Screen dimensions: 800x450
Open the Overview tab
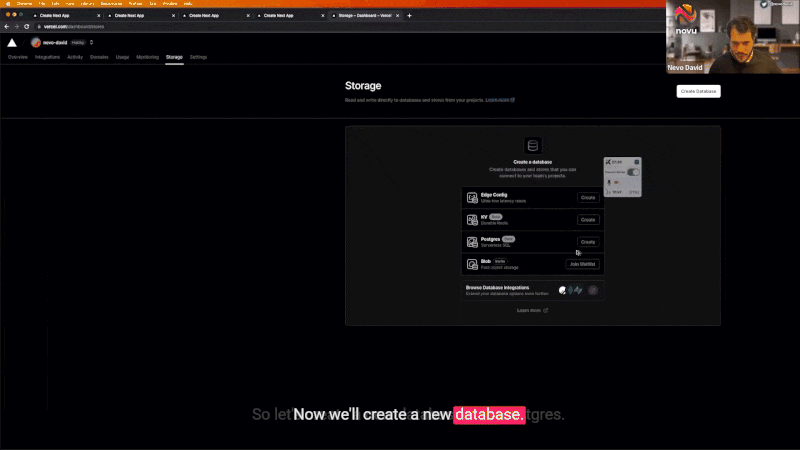click(x=18, y=57)
